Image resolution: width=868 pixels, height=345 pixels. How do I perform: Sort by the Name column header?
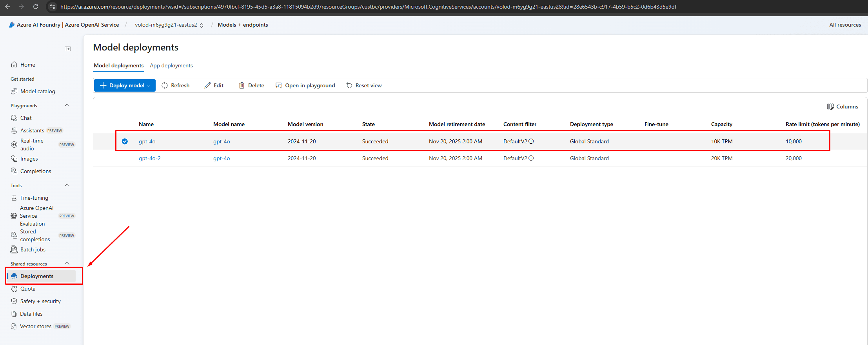coord(146,124)
